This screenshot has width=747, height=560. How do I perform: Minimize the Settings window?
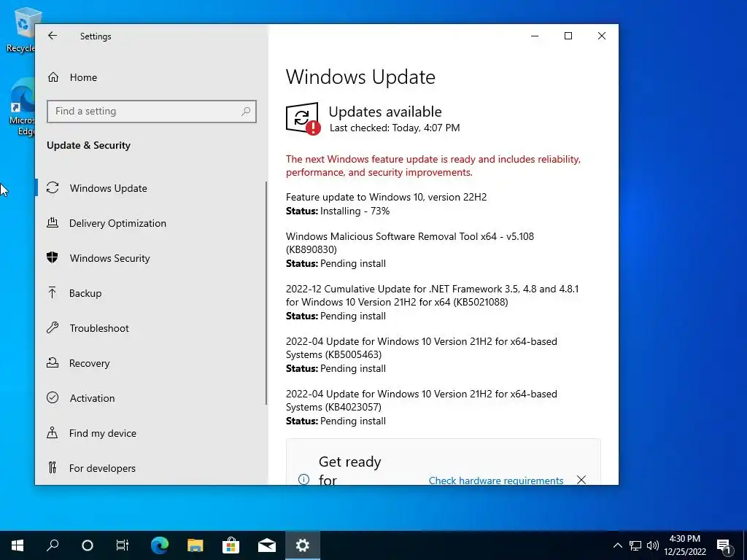point(535,36)
